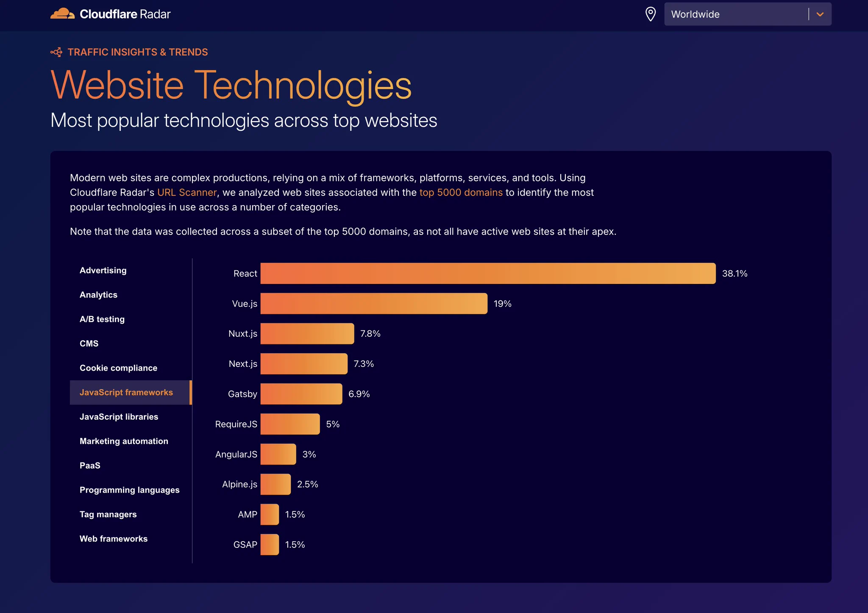Viewport: 868px width, 613px height.
Task: Click the RequireJS chart bar
Action: [290, 424]
